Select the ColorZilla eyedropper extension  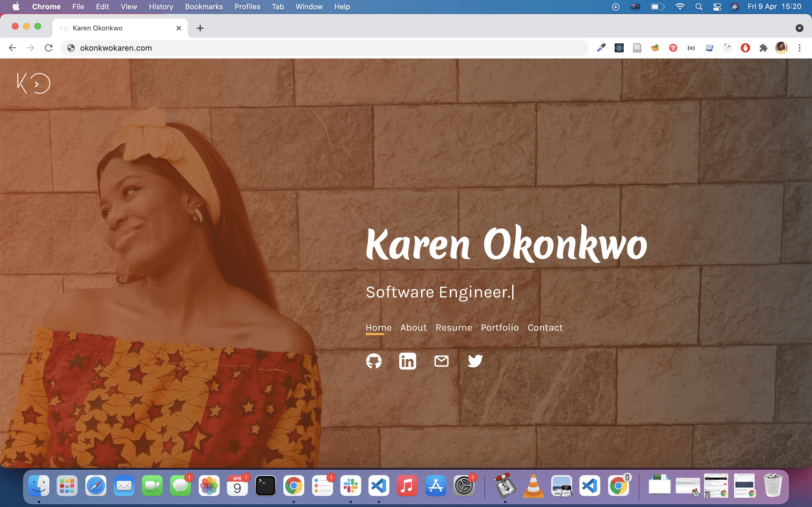[600, 48]
